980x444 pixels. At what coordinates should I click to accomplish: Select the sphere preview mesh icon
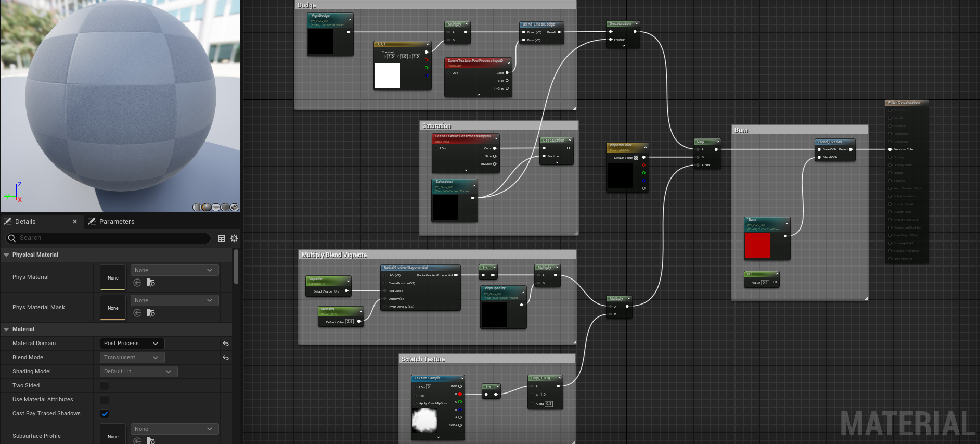click(207, 207)
